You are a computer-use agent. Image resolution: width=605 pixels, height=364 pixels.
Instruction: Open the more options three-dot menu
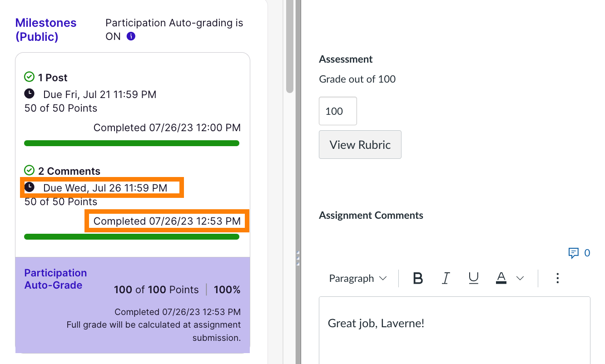pos(557,278)
